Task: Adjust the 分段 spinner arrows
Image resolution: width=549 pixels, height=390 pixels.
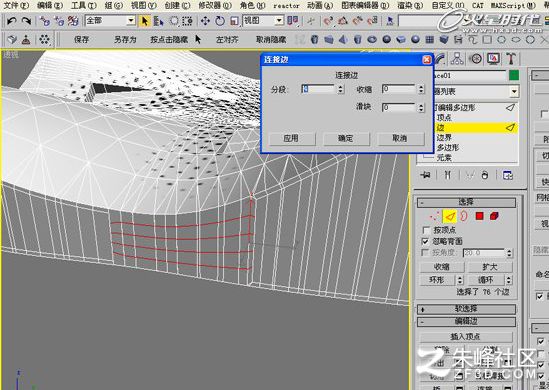Action: coord(341,89)
